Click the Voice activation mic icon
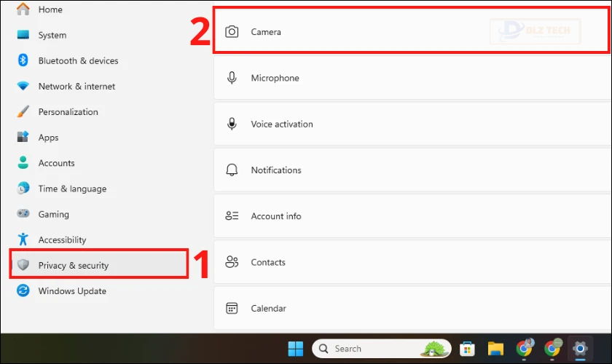 (x=232, y=124)
